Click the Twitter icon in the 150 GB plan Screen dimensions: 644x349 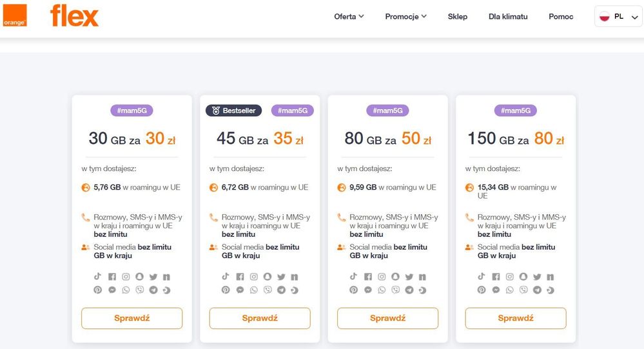[537, 277]
